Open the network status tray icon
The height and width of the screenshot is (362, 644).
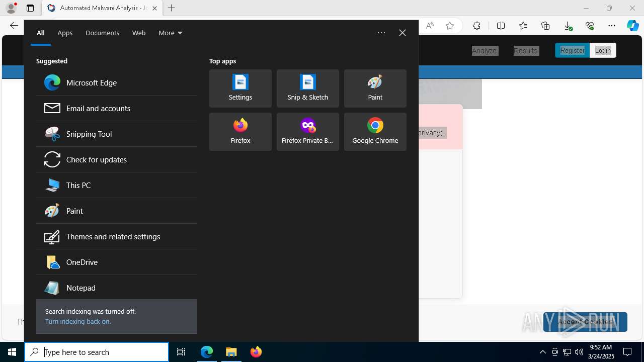pos(567,352)
